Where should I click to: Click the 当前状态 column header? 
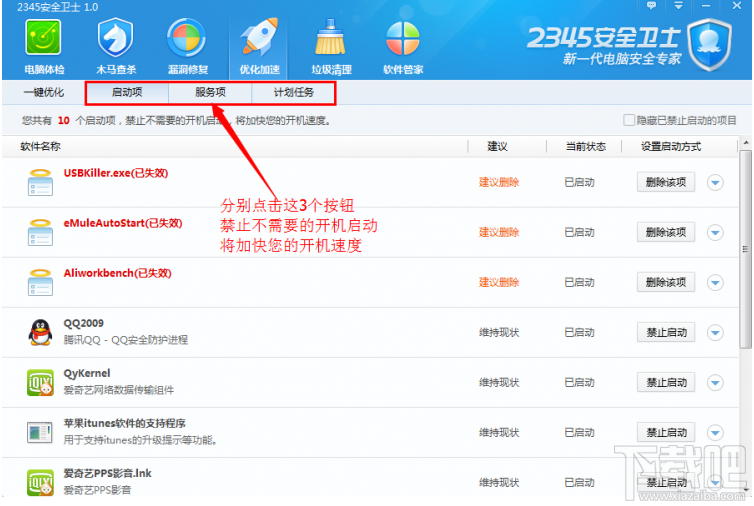tap(585, 147)
